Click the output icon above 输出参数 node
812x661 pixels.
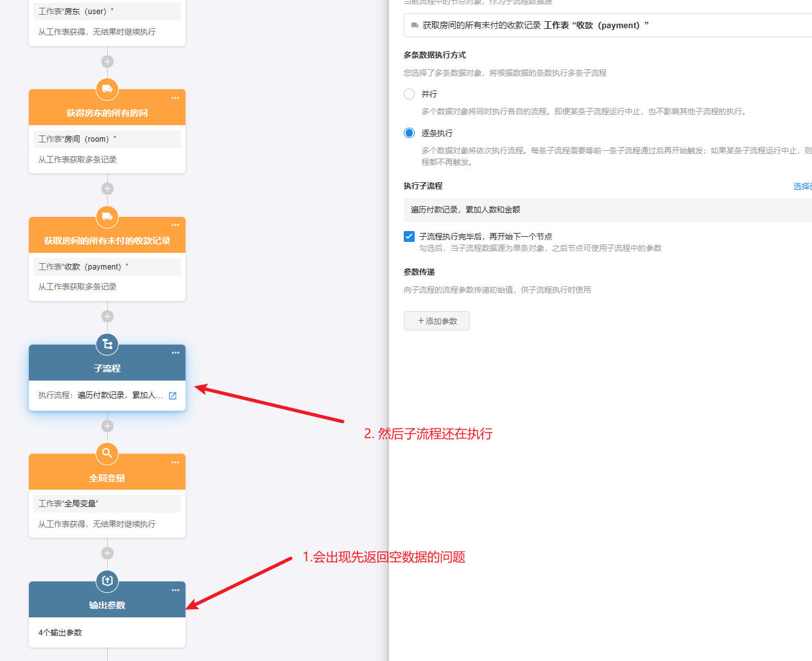107,581
